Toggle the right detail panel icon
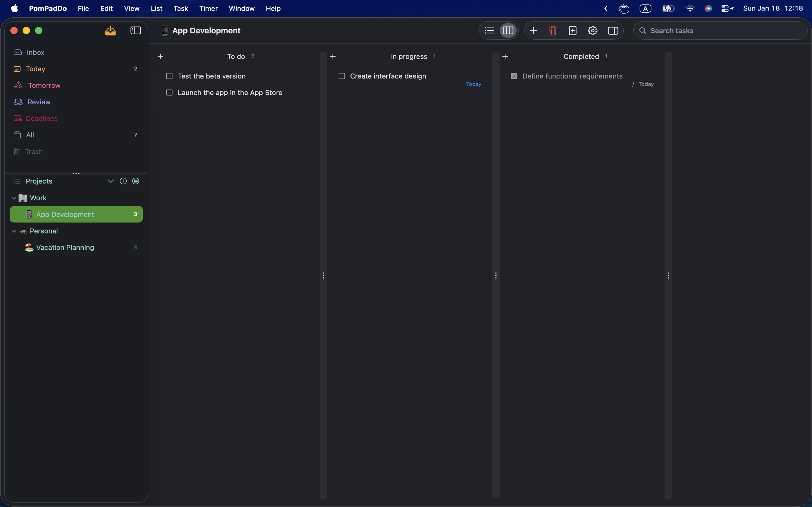This screenshot has width=812, height=507. point(613,30)
